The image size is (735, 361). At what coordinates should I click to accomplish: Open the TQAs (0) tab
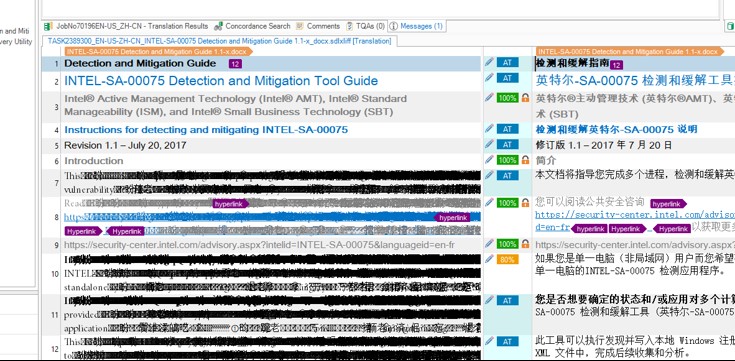(366, 26)
